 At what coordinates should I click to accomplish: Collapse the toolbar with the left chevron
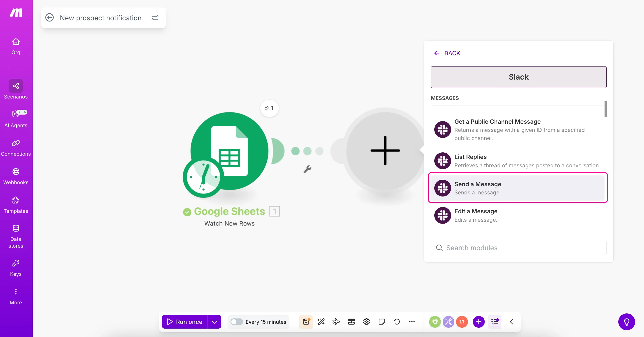point(512,322)
